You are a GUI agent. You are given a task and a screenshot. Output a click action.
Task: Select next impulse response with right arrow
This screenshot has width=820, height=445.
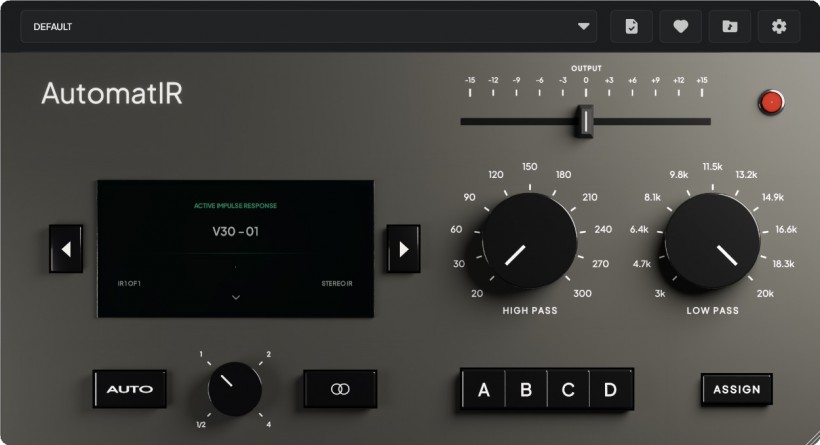[x=403, y=249]
